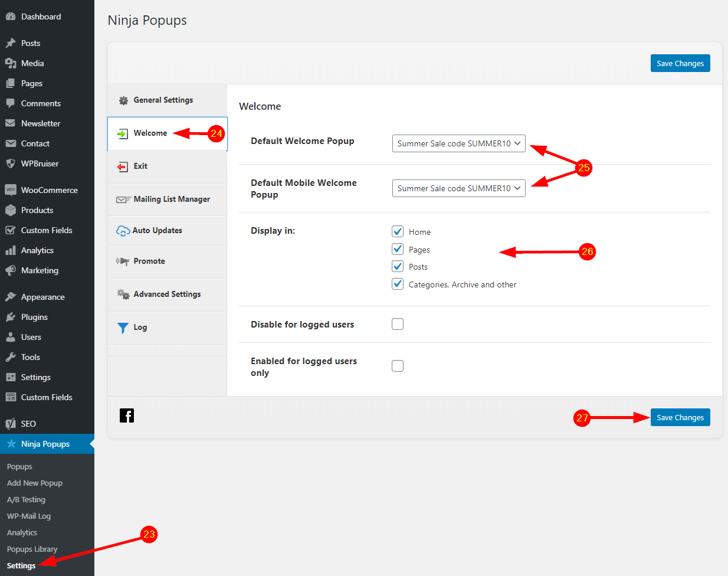The width and height of the screenshot is (728, 576).
Task: Select the Welcome settings tab
Action: [x=150, y=133]
